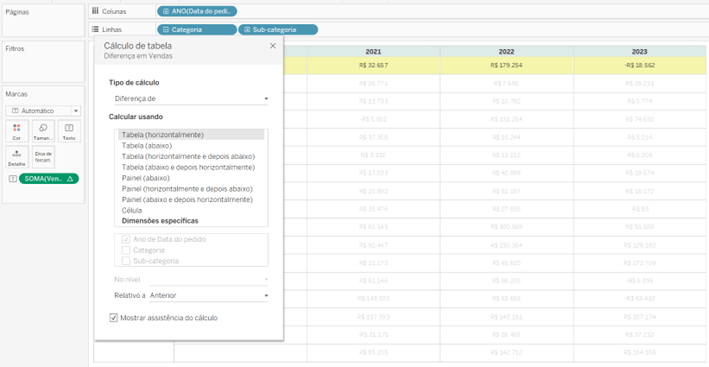Viewport: 709px width, 367px height.
Task: Collapse the Categoria pill minus icon
Action: pyautogui.click(x=166, y=29)
